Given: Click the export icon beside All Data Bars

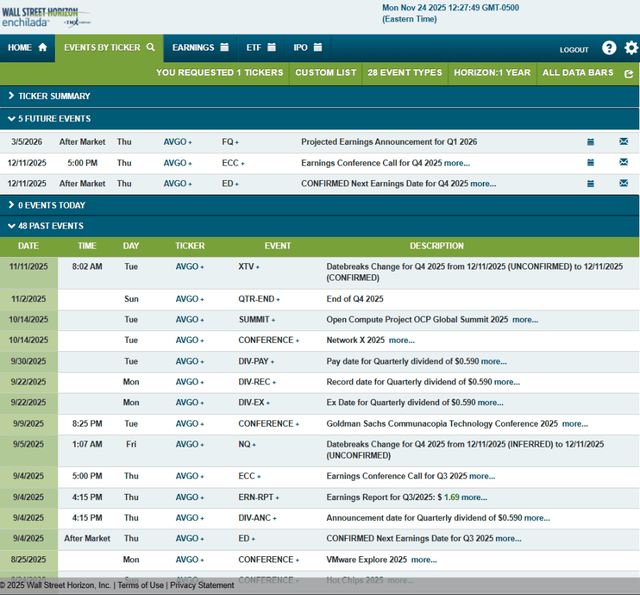Looking at the screenshot, I should [628, 73].
